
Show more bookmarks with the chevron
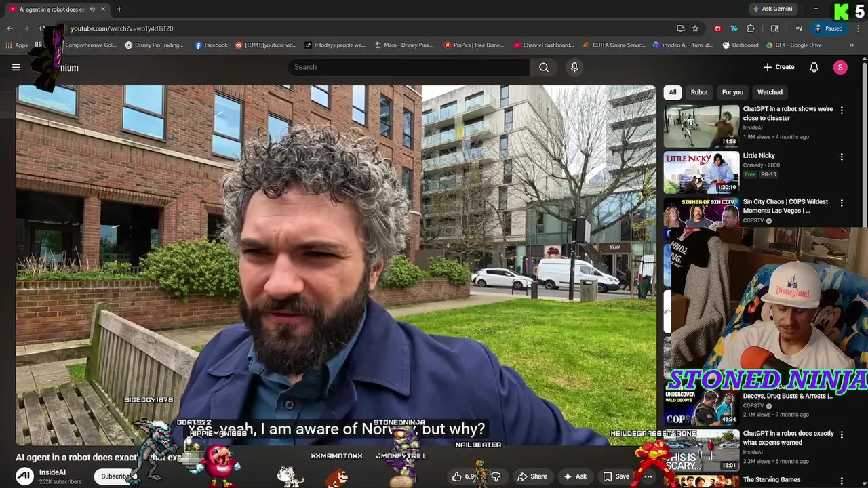point(852,45)
